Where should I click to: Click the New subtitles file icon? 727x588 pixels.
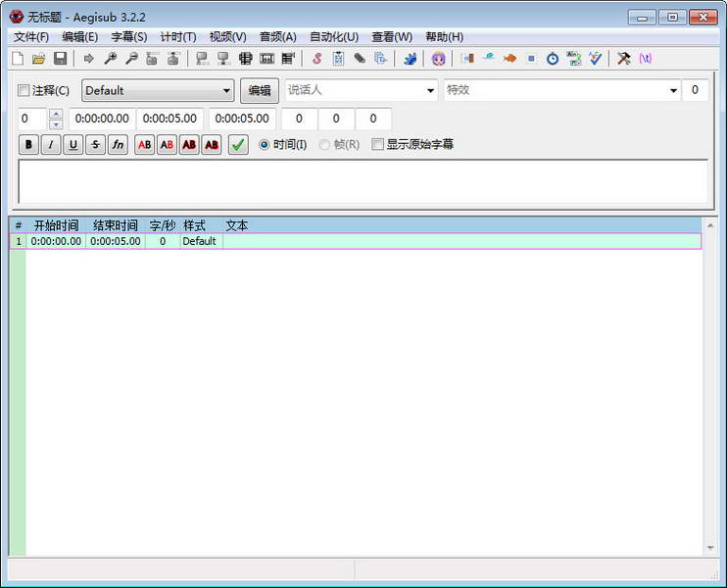tap(18, 59)
